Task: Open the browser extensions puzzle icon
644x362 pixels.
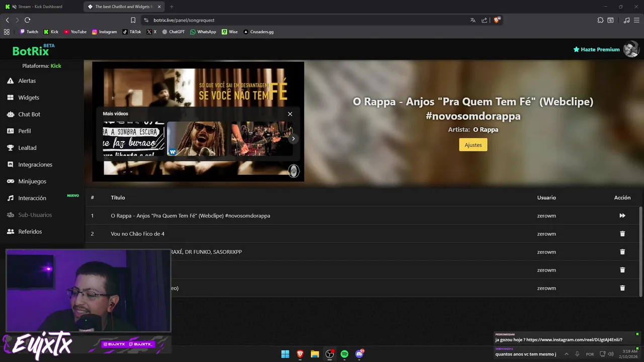Action: coord(600,20)
